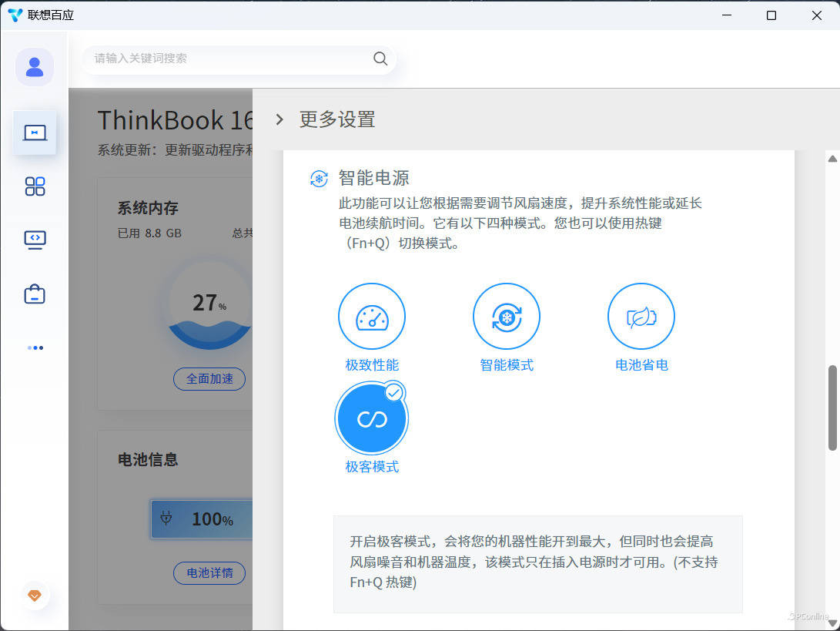
Task: Open the toolbox briefcase sidebar icon
Action: point(35,294)
